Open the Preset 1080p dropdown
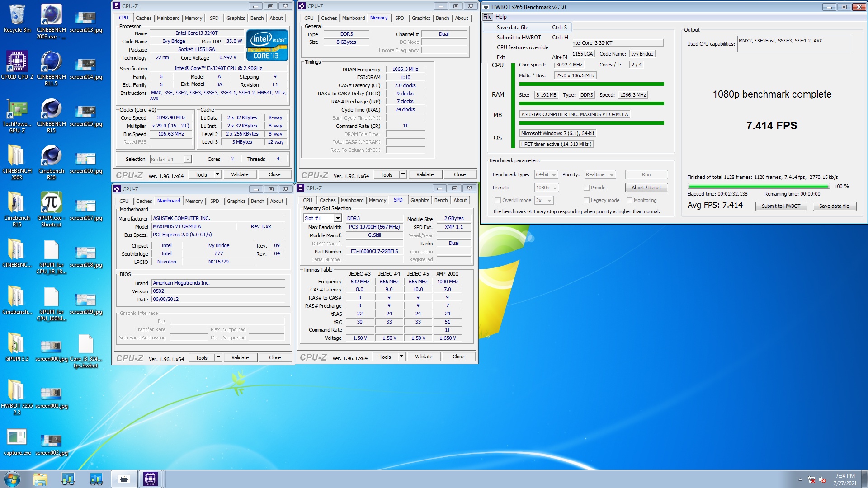The height and width of the screenshot is (488, 868). (547, 188)
